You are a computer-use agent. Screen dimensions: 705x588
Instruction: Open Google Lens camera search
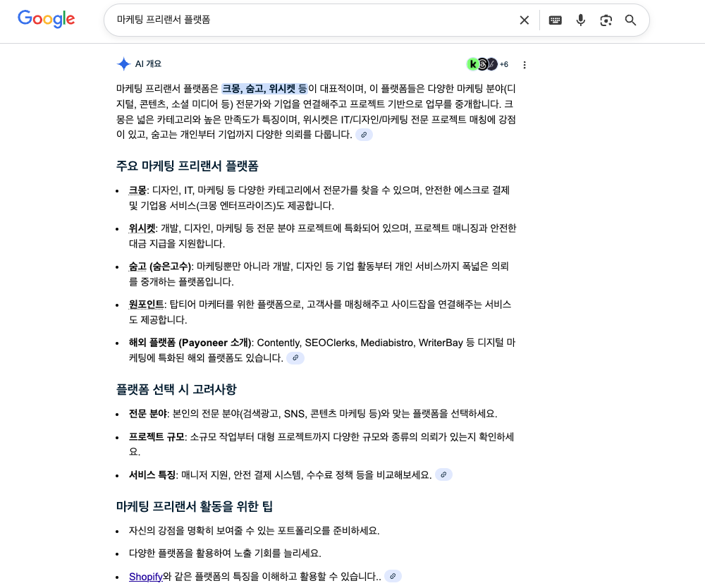pos(606,20)
